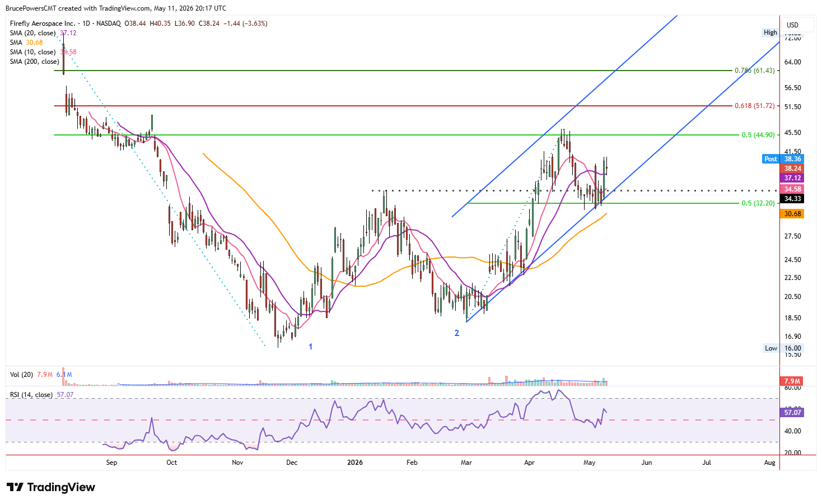Click the 22.50 price scale value
Image resolution: width=822 pixels, height=504 pixels.
click(x=793, y=278)
